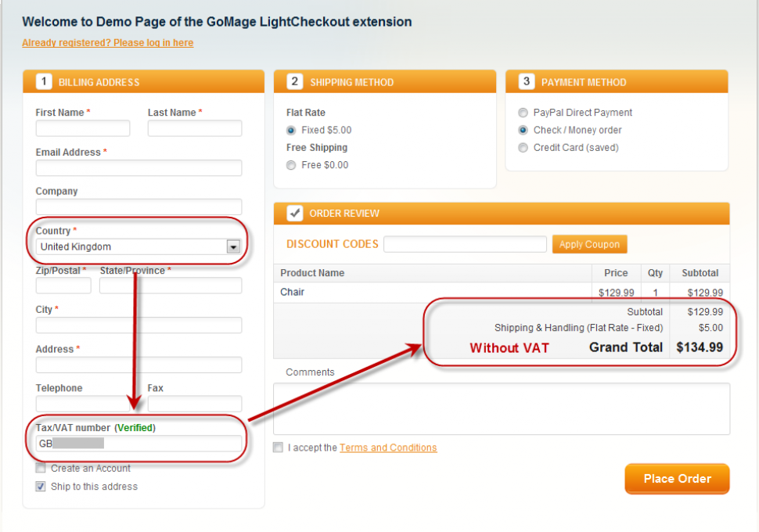Click the step 2 Shipping Method number icon
Viewport: 759px width, 532px height.
coord(295,82)
